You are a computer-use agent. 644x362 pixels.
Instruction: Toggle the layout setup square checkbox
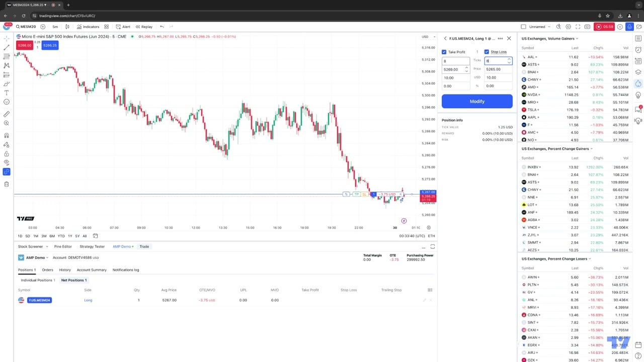[x=523, y=27]
